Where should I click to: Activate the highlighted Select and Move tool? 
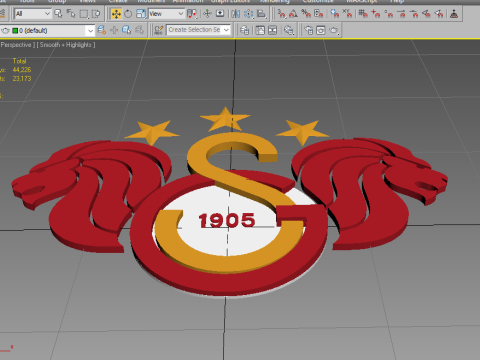[116, 14]
